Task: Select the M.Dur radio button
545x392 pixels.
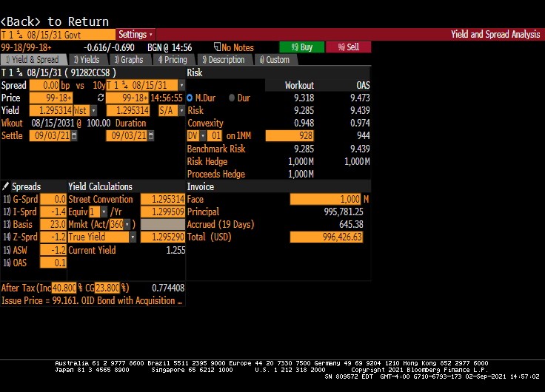Action: (190, 98)
